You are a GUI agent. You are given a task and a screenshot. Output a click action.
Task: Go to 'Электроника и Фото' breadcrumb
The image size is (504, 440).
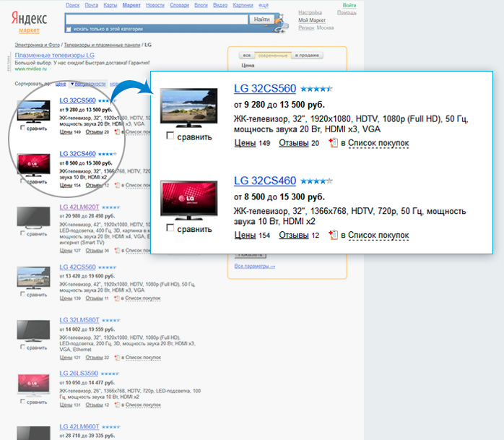tap(38, 45)
